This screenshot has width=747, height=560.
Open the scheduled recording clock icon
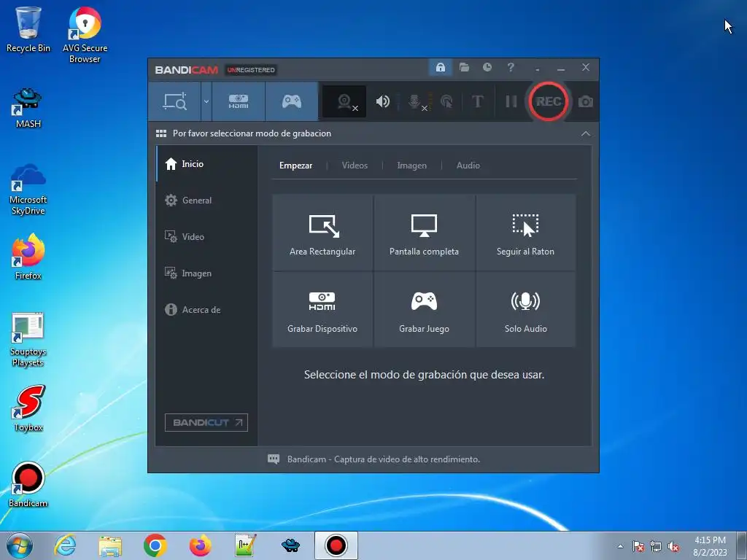coord(487,68)
